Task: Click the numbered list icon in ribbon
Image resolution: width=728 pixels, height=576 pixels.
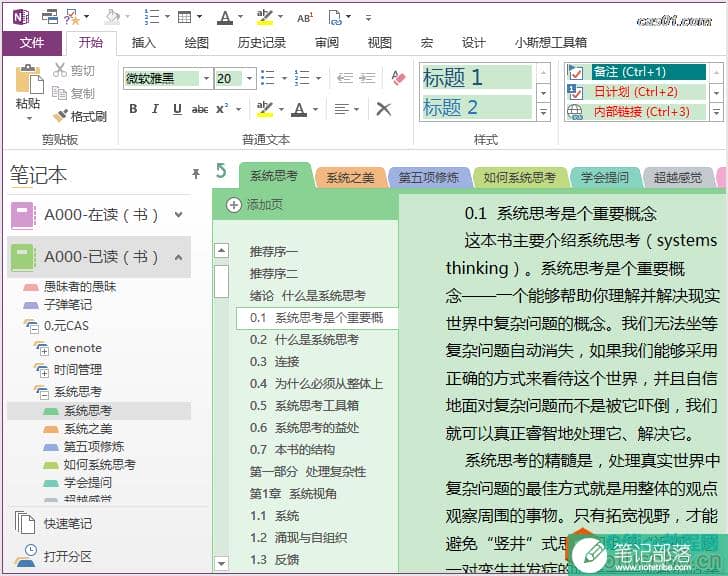Action: [302, 78]
